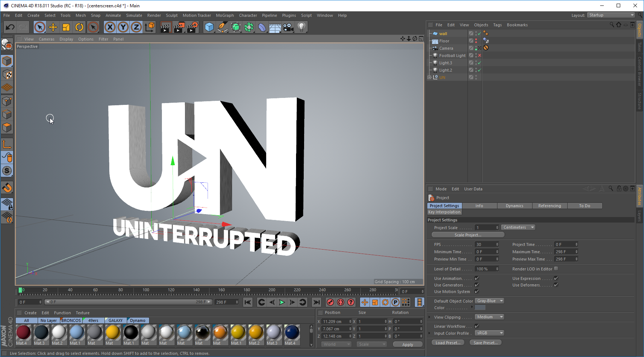
Task: Disable Light.3 by clicking its green checkmark
Action: coord(479,62)
